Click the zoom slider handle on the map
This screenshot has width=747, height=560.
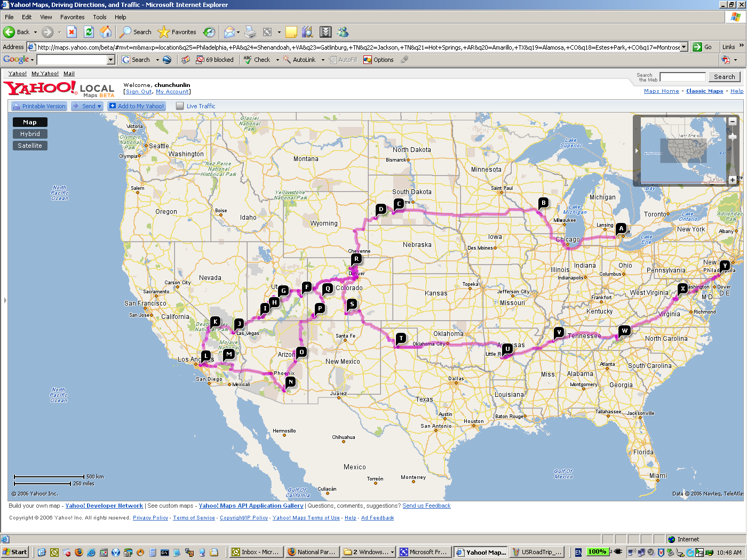point(733,137)
